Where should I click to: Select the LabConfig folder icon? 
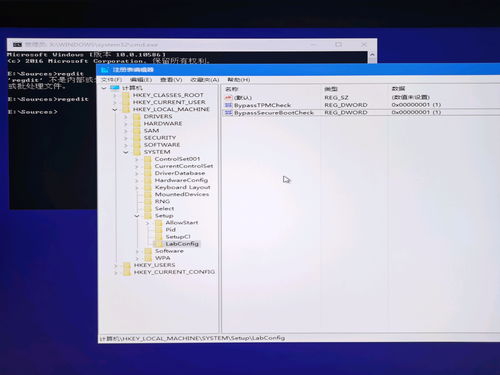(x=159, y=244)
